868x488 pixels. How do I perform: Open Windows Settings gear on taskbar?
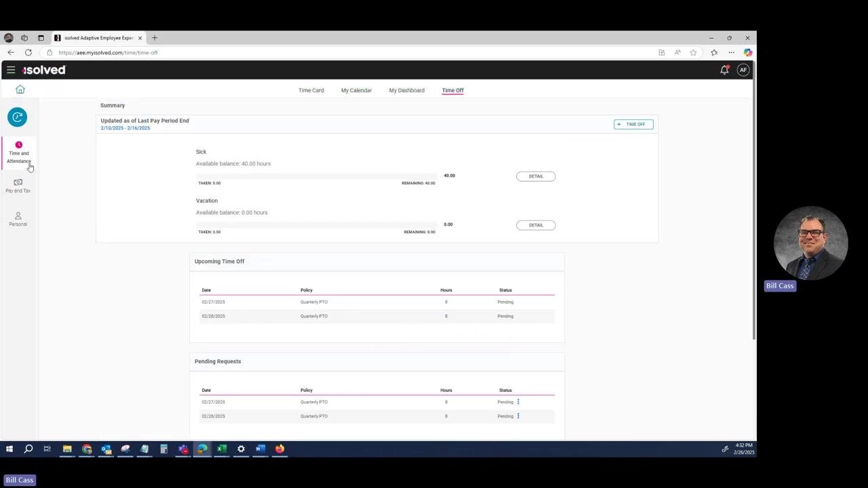241,449
